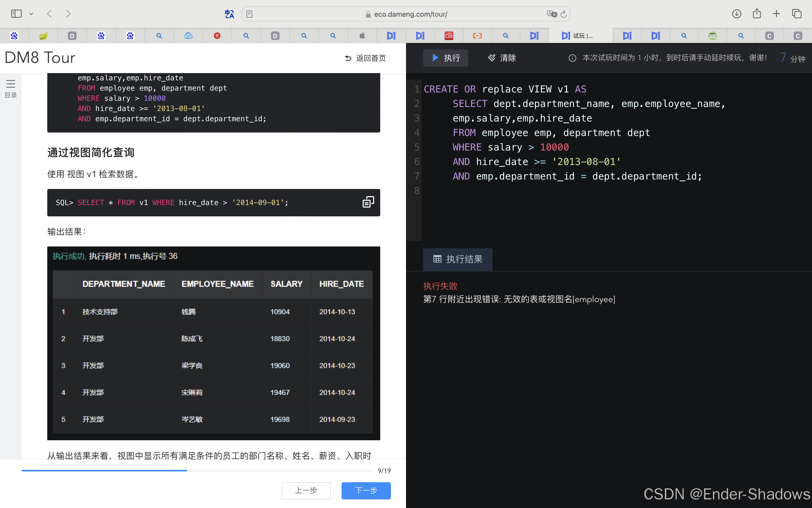Image resolution: width=812 pixels, height=508 pixels.
Task: Switch to the Apple logo tab
Action: [362, 35]
